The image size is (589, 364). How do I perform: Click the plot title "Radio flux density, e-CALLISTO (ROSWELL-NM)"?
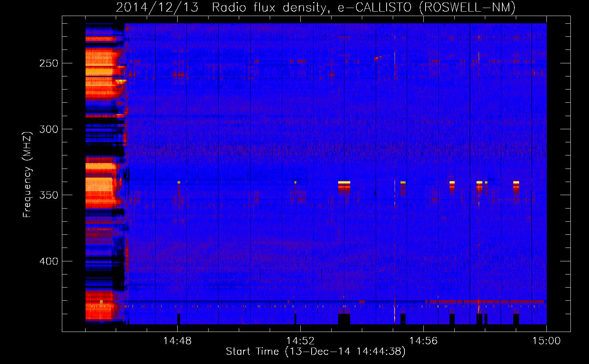(364, 7)
